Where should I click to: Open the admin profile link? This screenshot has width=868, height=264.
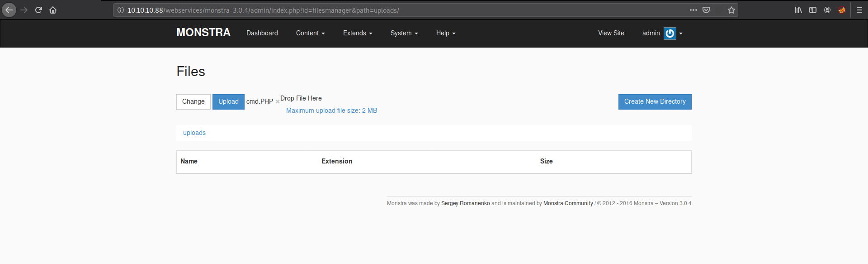coord(651,33)
